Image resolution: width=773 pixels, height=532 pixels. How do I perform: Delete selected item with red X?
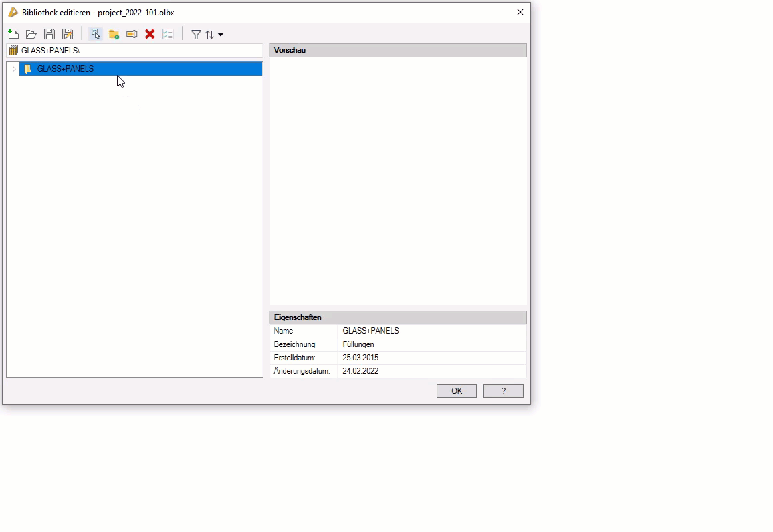click(150, 34)
